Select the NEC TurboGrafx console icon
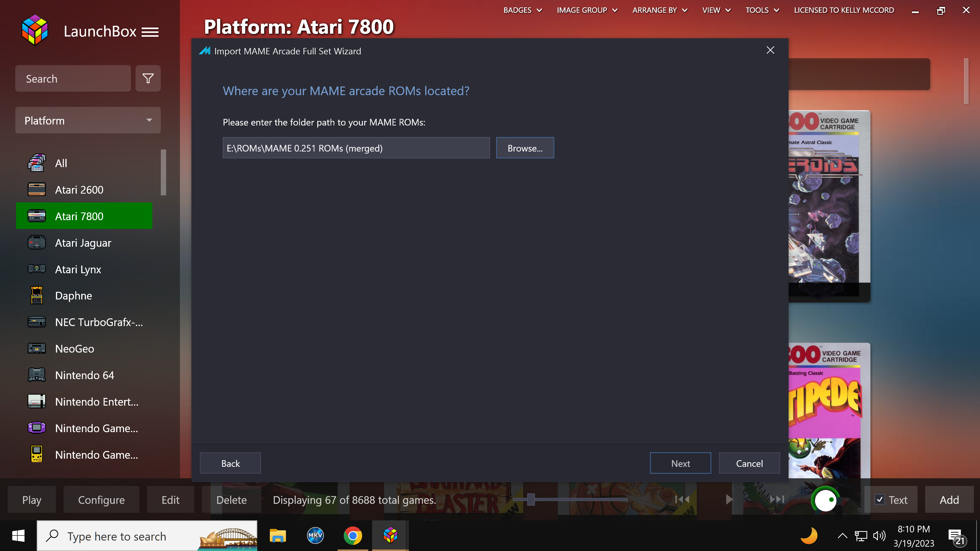980x551 pixels. click(x=36, y=322)
